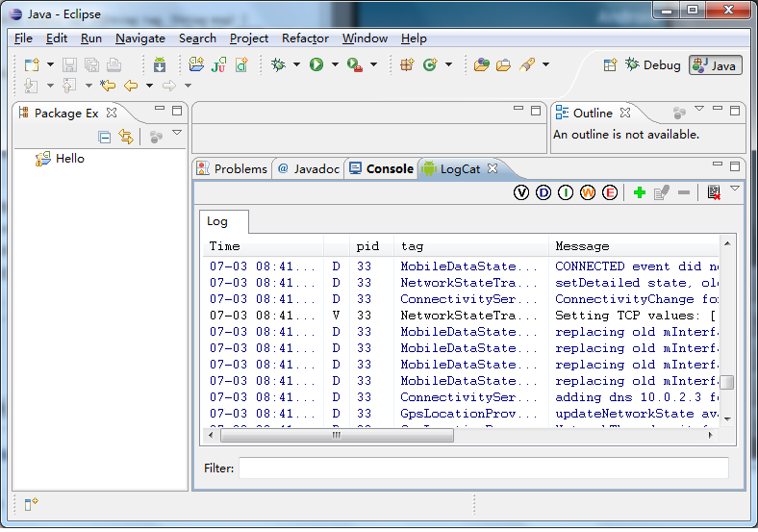Expand the Package Explorer view menu triangle
Viewport: 758px width, 532px height.
coord(177,134)
